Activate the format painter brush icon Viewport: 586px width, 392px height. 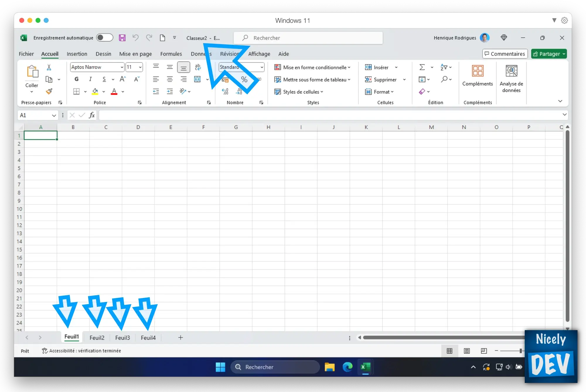49,91
